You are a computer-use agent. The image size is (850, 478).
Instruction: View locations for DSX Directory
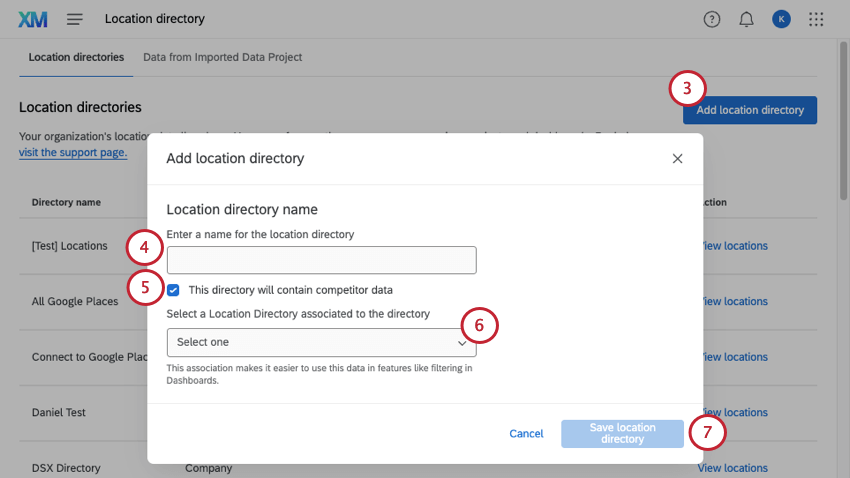coord(733,468)
